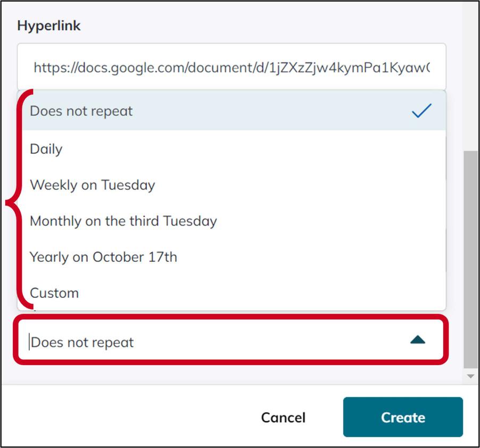Click the docs.google.com link text
Viewport: 480px width, 448px height.
231,68
